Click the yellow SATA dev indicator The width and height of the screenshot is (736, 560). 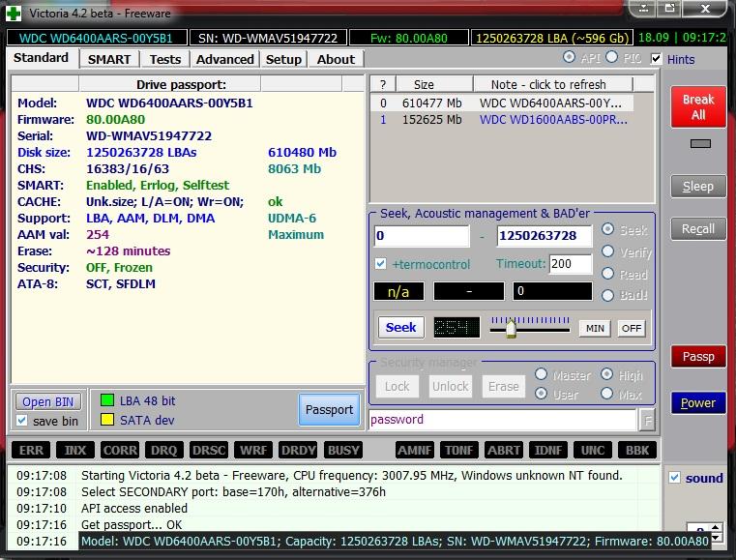pyautogui.click(x=107, y=420)
